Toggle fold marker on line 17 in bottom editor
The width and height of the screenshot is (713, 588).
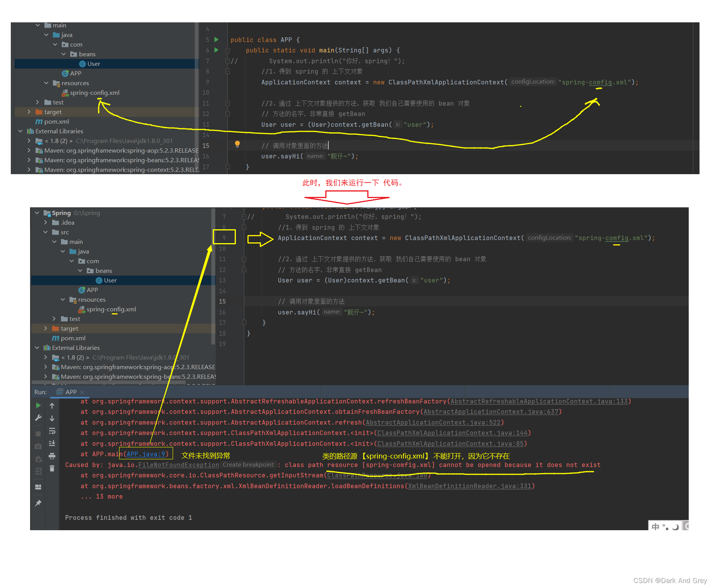(244, 322)
